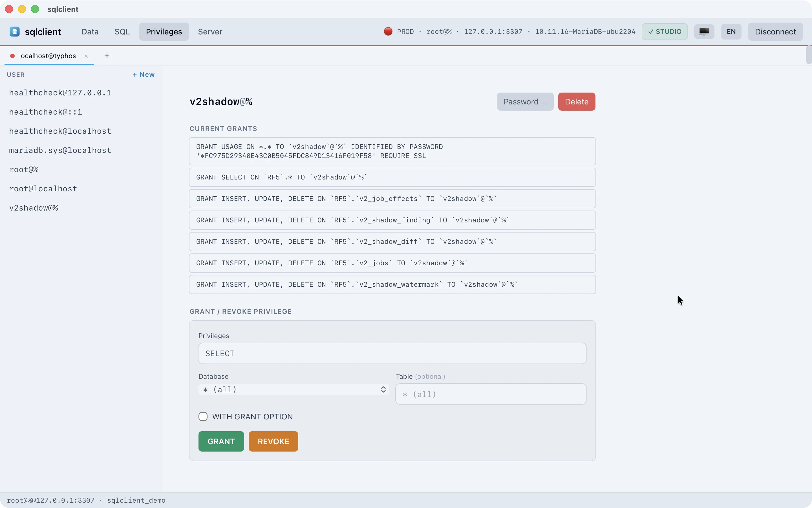Click the 10.11.16-MariaDB-ubu2204 version text
Image resolution: width=812 pixels, height=508 pixels.
[585, 32]
